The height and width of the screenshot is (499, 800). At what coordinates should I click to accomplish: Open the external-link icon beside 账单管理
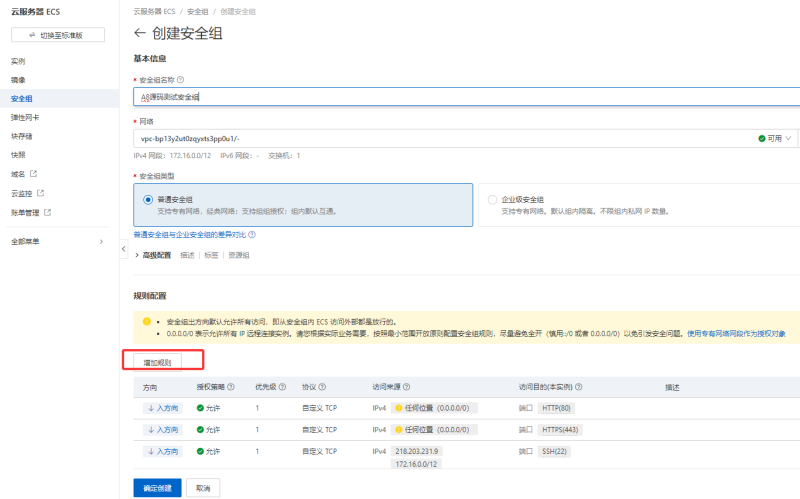pos(47,212)
